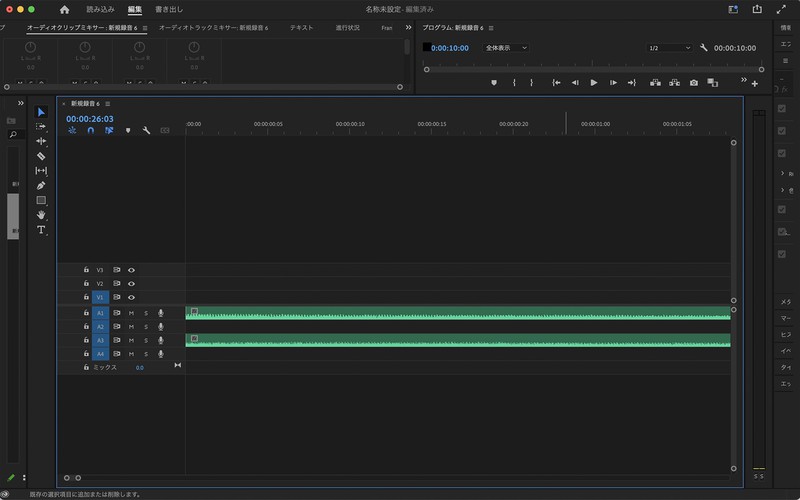
Task: Open the 進行状況 panel tab
Action: [347, 28]
